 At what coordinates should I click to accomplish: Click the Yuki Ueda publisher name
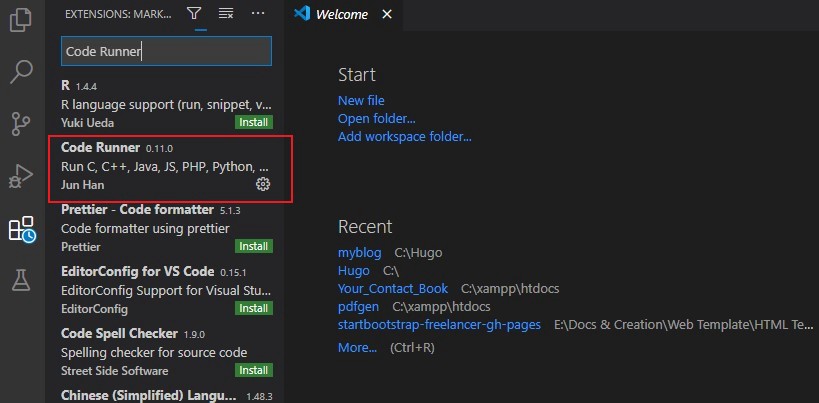pyautogui.click(x=87, y=123)
